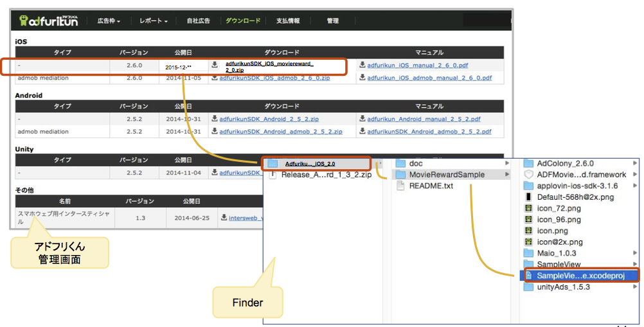Image resolution: width=644 pixels, height=327 pixels.
Task: Click the 2014-11-04 Unity date cell
Action: [184, 173]
